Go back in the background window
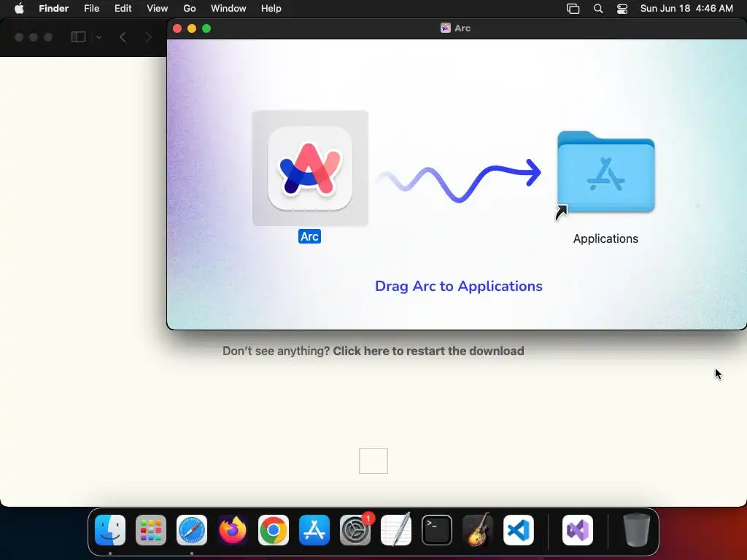747x560 pixels. (x=123, y=37)
